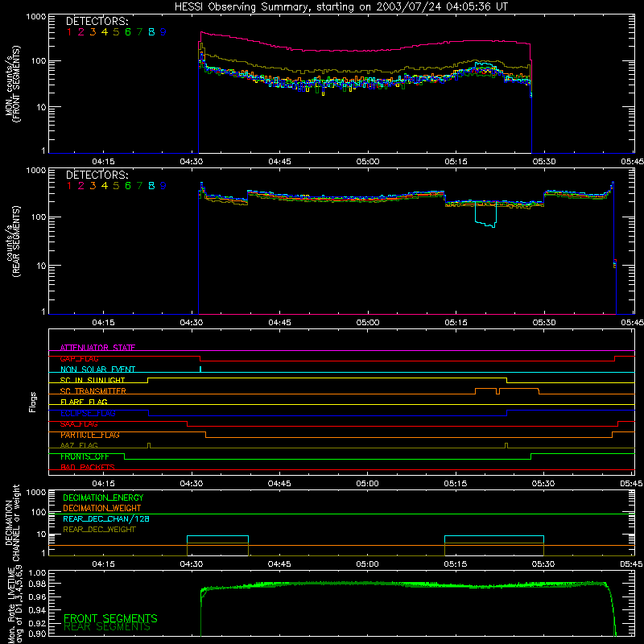
Task: Click the REAR_DEC_WEIGHT legend entry
Action: 99,530
